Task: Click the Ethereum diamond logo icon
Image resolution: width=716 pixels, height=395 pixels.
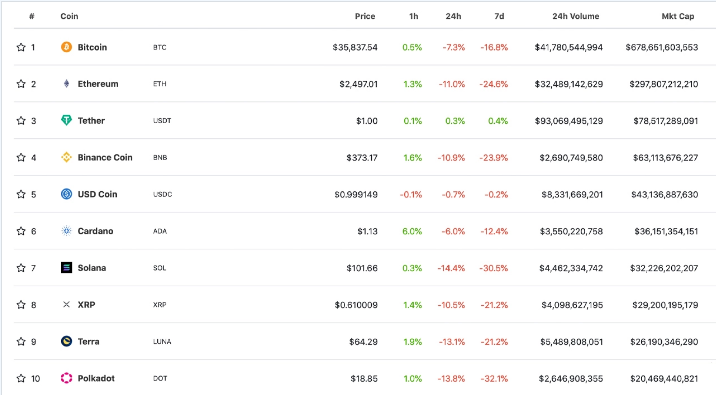Action: tap(66, 84)
